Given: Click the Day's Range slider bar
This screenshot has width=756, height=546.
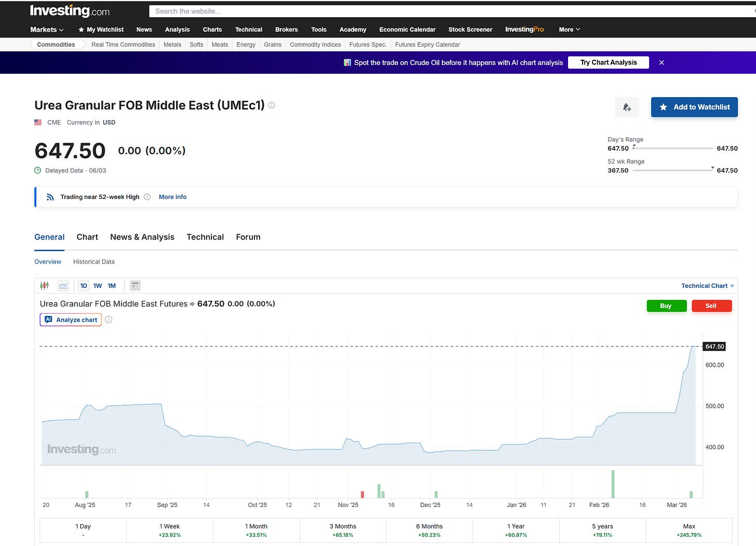Looking at the screenshot, I should click(673, 149).
